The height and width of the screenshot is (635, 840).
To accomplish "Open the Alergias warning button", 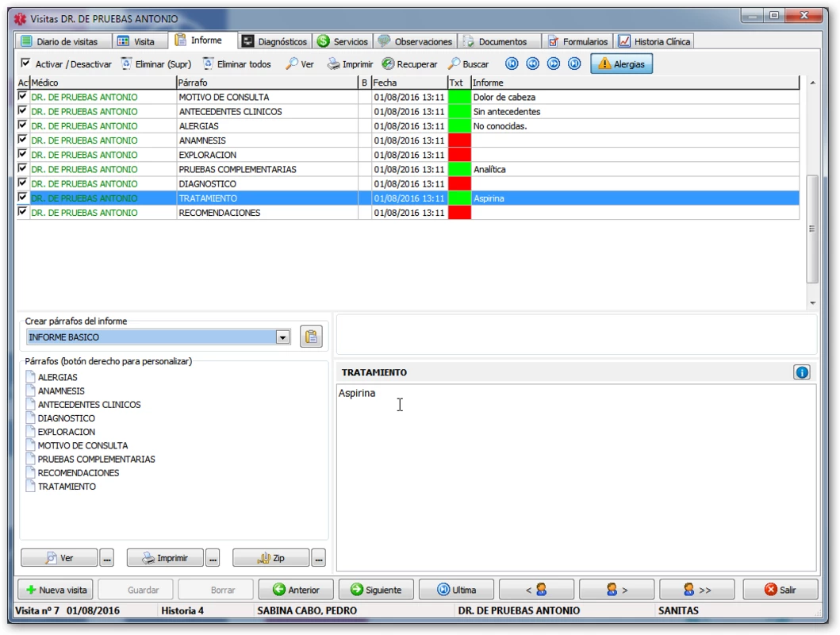I will 621,63.
